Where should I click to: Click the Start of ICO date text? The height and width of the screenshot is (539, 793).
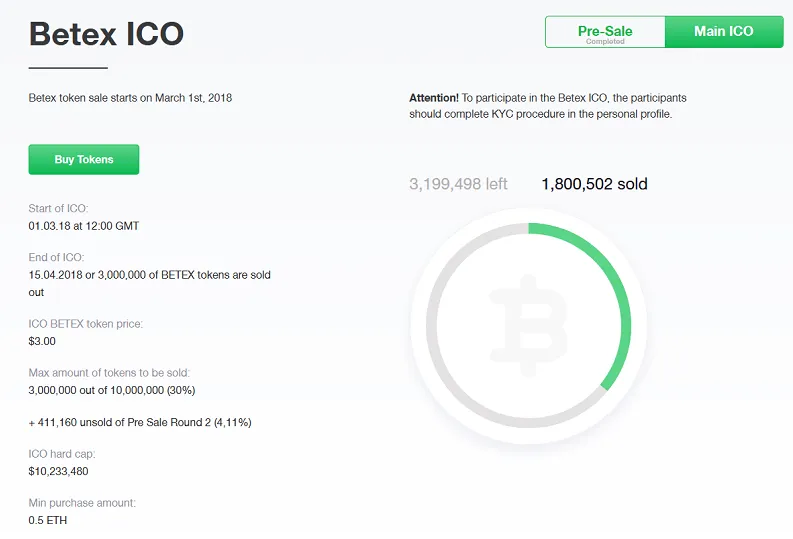83,226
